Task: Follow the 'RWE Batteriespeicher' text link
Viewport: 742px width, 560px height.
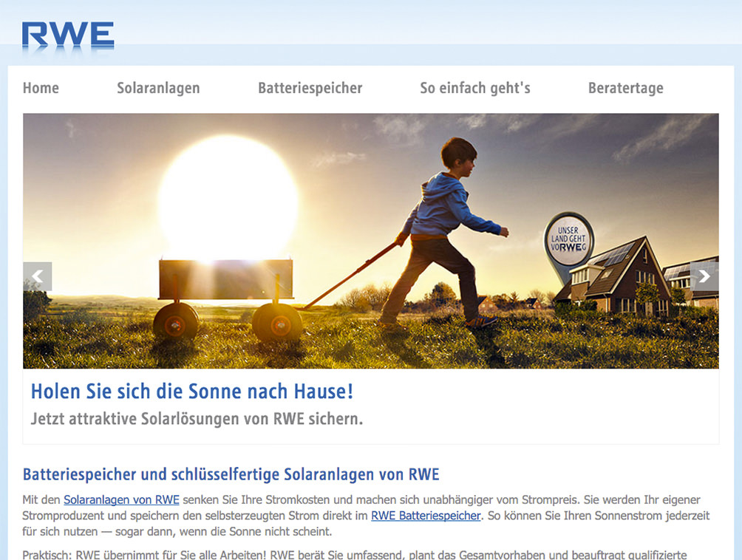Action: tap(426, 516)
